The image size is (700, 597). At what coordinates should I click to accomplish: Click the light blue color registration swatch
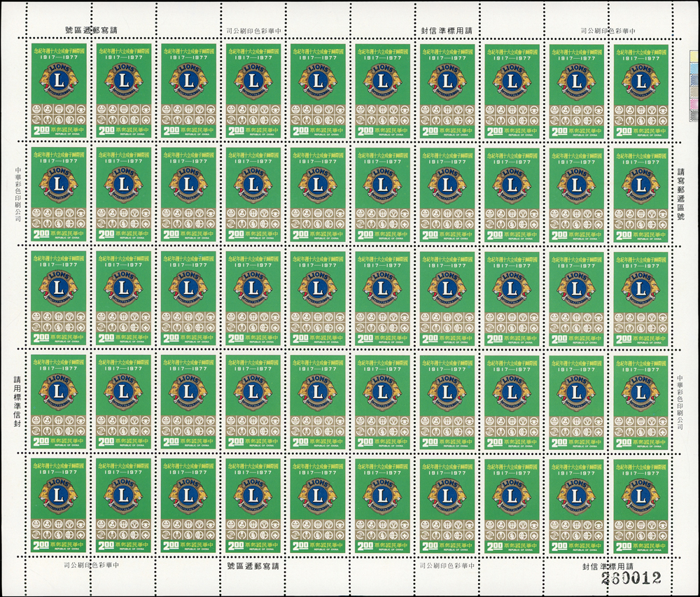point(694,69)
